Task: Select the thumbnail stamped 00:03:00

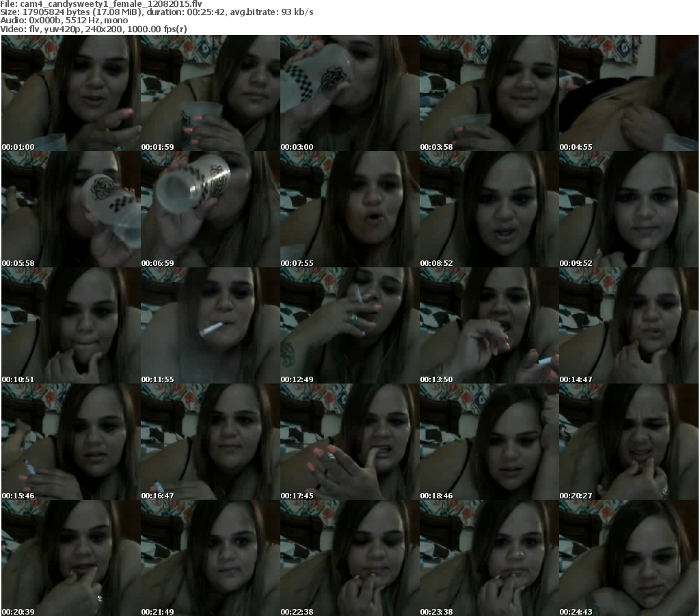Action: pyautogui.click(x=349, y=93)
